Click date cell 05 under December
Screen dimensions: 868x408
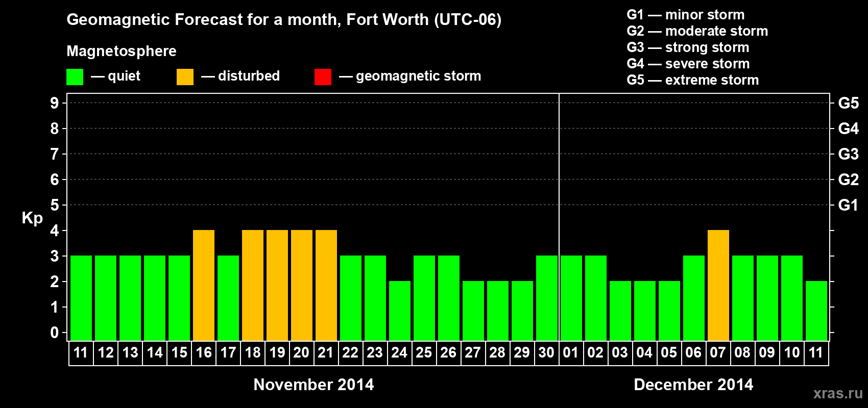pyautogui.click(x=669, y=353)
